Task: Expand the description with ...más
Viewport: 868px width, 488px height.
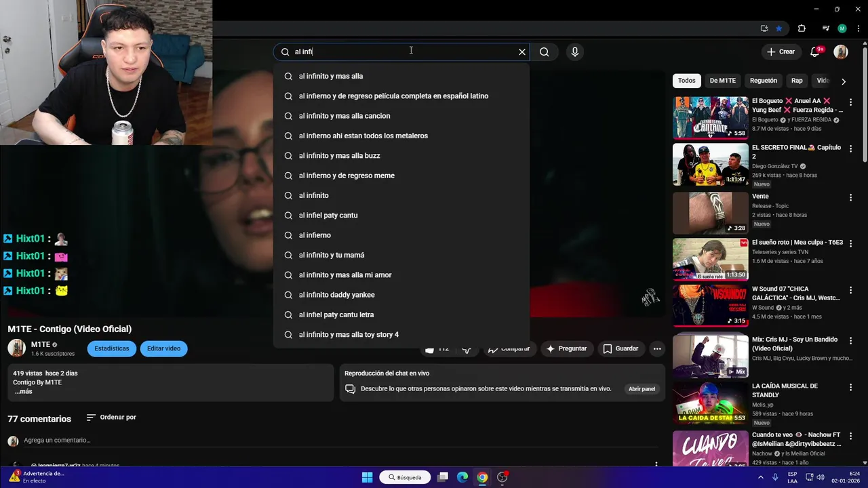Action: (x=24, y=392)
